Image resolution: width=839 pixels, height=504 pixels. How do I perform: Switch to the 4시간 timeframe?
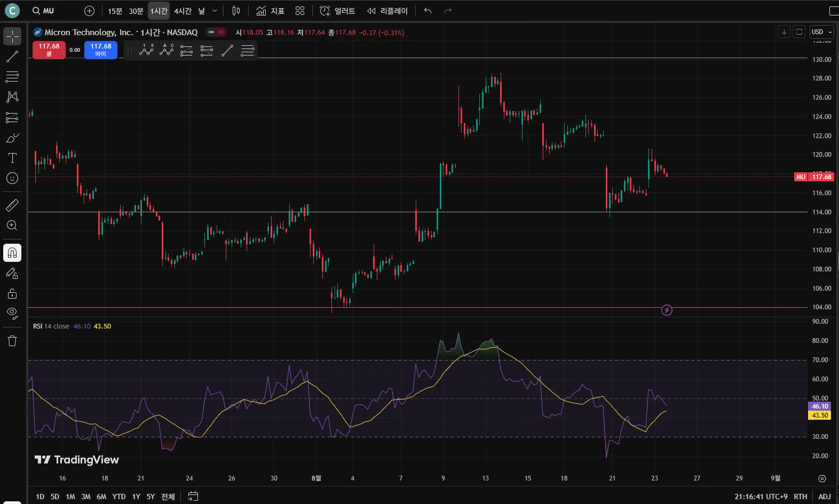[183, 11]
